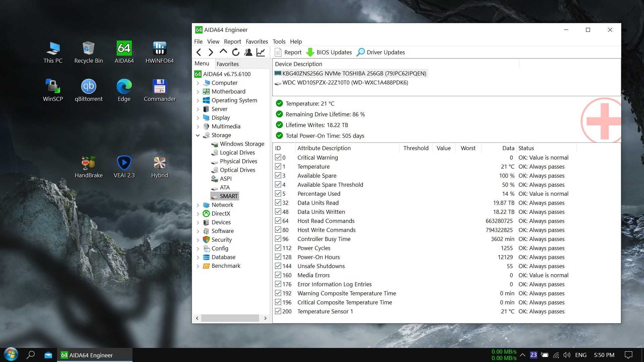Select the WinSCP desktop icon
The height and width of the screenshot is (362, 644).
pos(53,90)
